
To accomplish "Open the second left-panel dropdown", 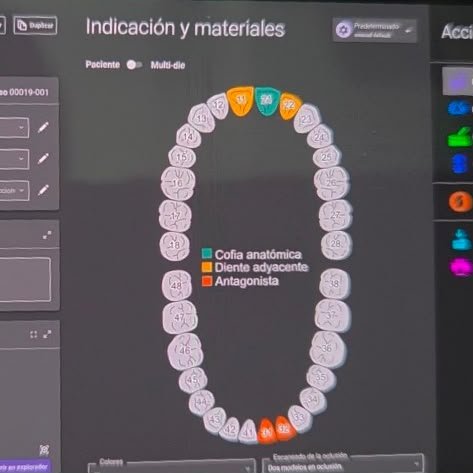I will pyautogui.click(x=14, y=159).
